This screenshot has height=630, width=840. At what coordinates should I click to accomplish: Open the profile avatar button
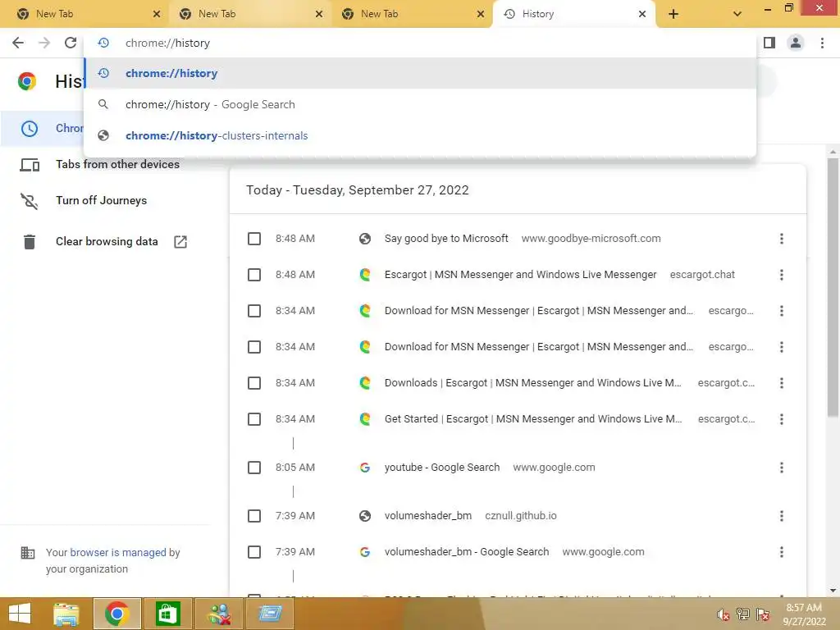(796, 43)
